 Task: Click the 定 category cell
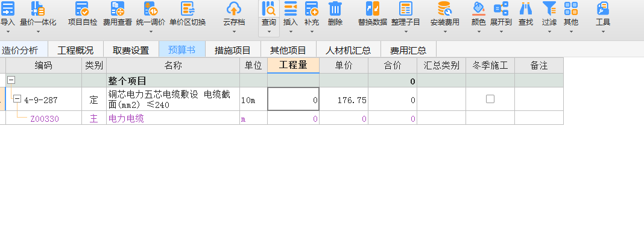94,99
